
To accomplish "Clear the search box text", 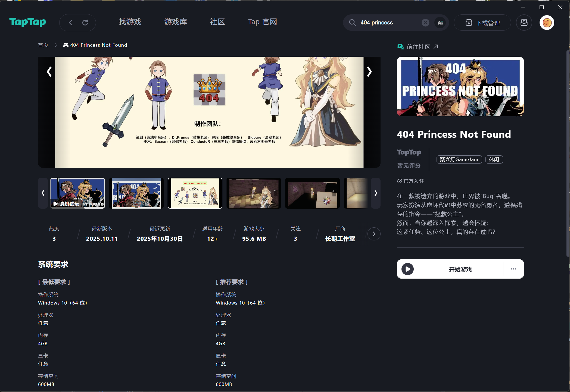I will coord(425,23).
